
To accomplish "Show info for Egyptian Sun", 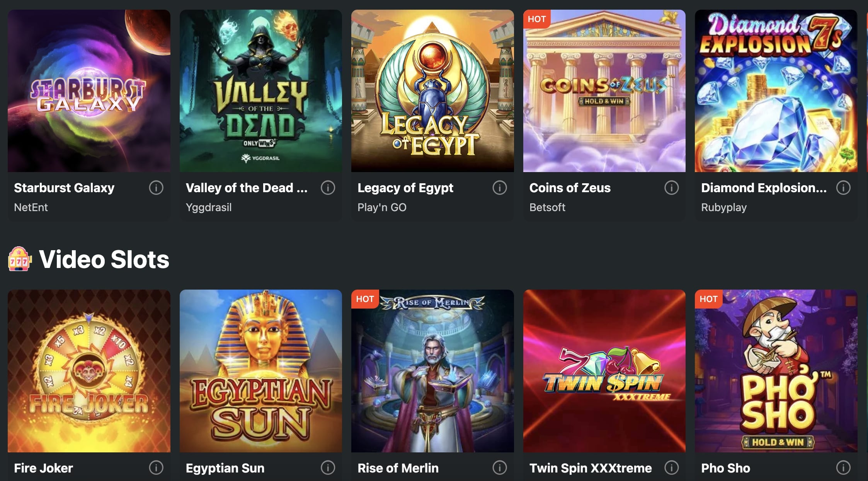I will pos(328,468).
